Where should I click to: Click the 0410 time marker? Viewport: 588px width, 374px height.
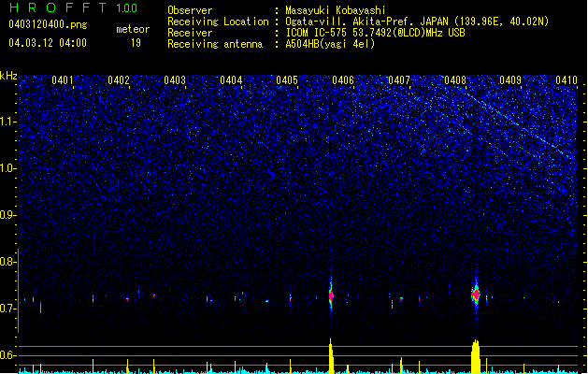[566, 80]
